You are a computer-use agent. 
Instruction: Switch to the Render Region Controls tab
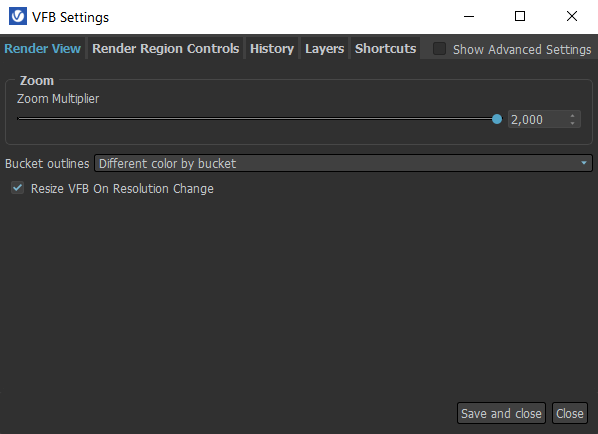click(166, 48)
